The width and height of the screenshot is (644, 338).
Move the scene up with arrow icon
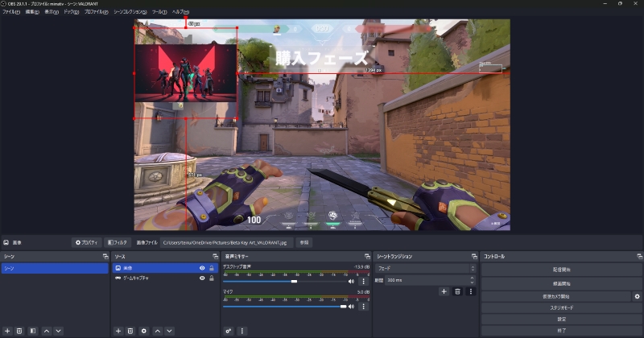47,331
